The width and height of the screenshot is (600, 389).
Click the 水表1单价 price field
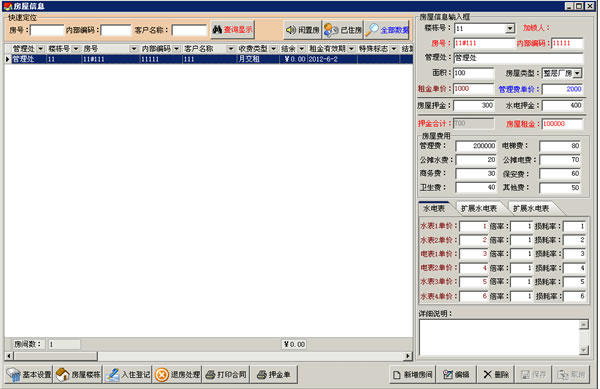(473, 226)
